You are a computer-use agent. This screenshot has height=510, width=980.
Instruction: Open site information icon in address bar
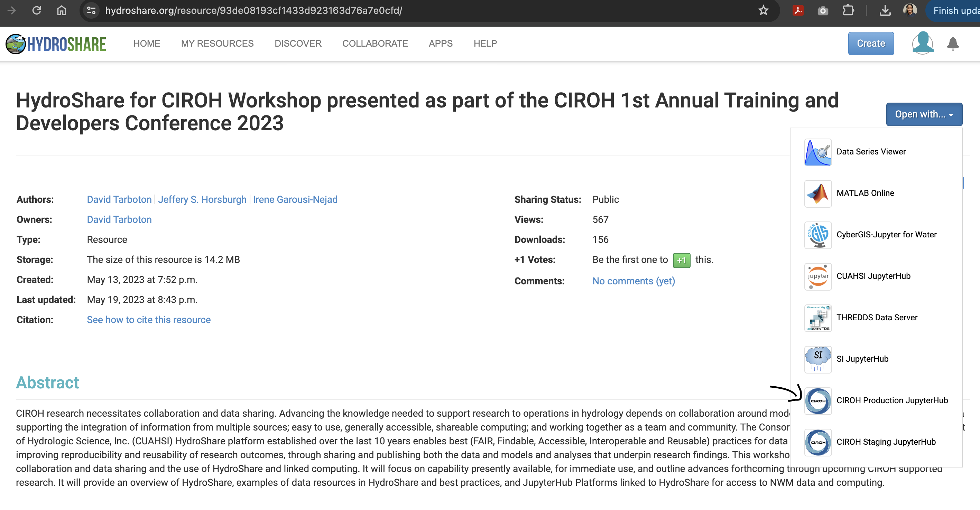point(91,11)
